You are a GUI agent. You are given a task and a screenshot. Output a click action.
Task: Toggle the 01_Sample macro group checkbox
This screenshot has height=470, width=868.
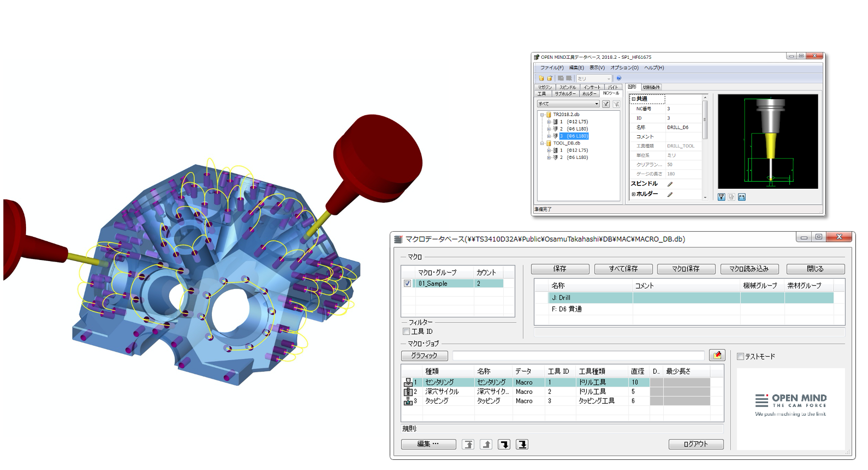pos(408,284)
